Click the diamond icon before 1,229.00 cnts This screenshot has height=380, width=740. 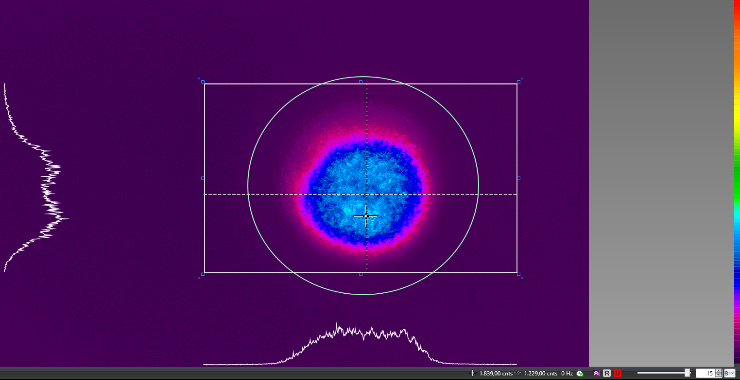pos(519,373)
